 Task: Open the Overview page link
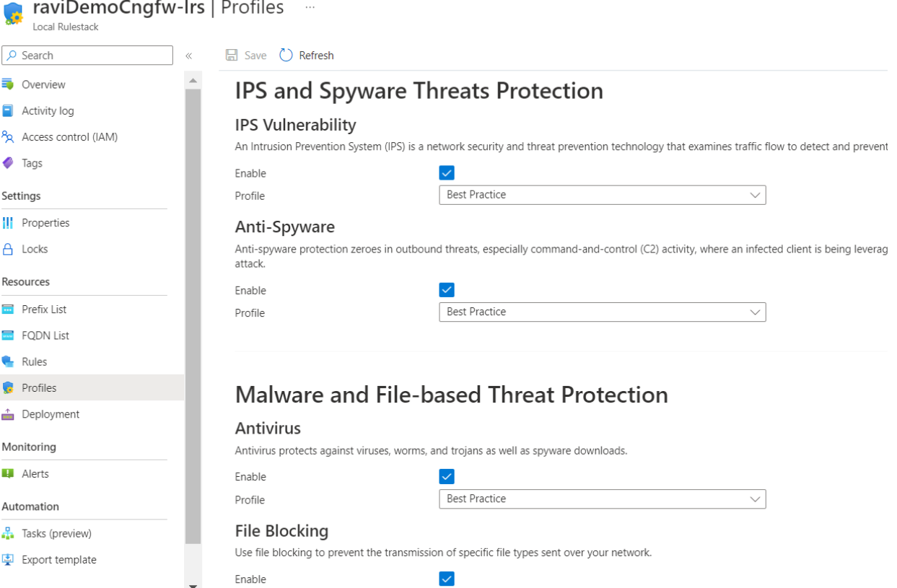tap(43, 84)
